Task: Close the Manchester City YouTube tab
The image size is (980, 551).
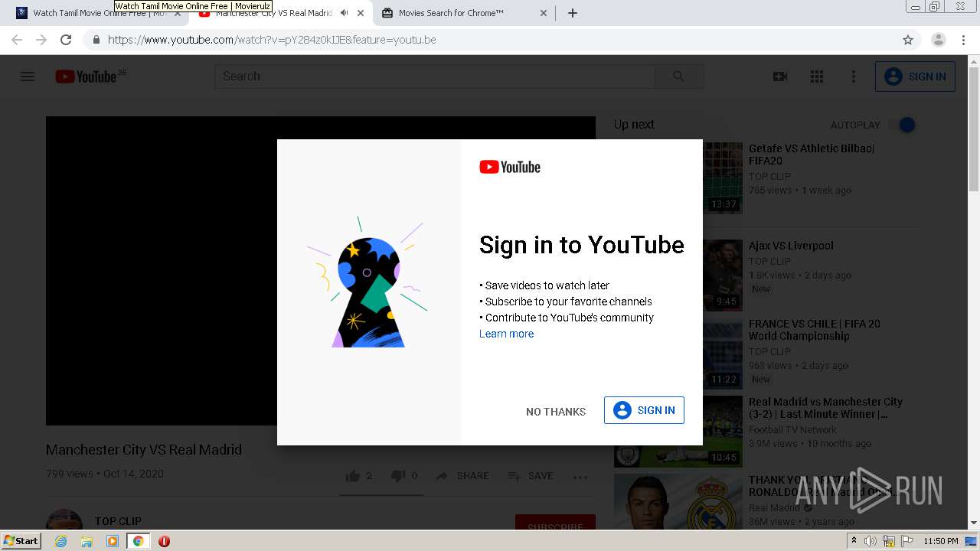Action: [x=361, y=13]
